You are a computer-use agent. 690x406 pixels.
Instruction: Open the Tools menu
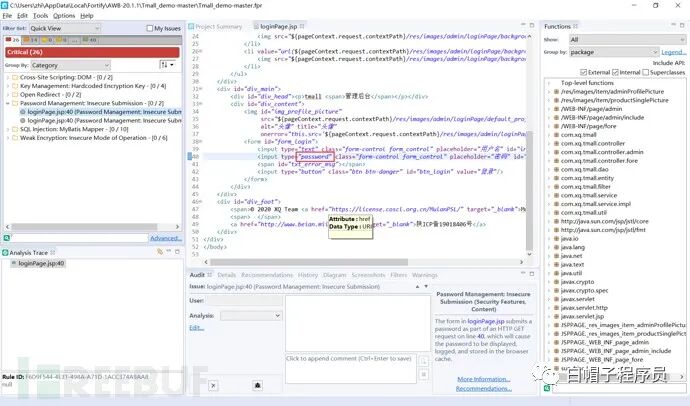click(40, 15)
